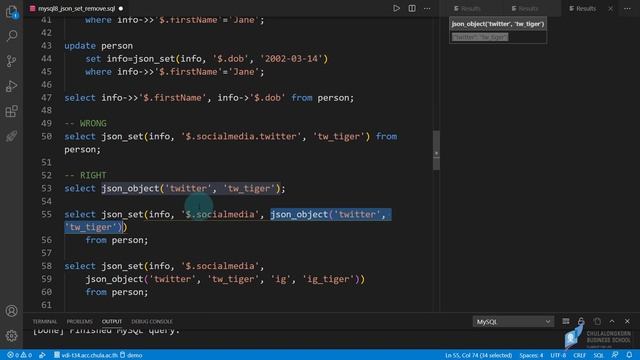Change line ending via CRLF
Image resolution: width=640 pixels, height=360 pixels.
[580, 355]
